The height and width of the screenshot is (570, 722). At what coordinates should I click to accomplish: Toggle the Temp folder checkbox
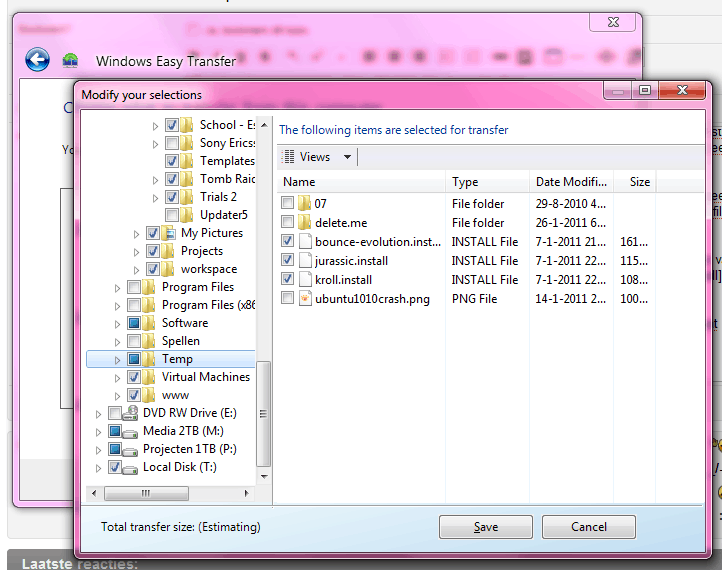pyautogui.click(x=134, y=359)
